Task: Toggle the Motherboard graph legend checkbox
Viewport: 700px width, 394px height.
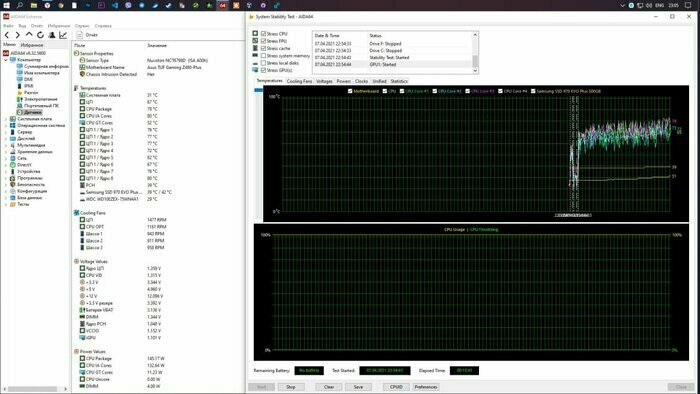Action: point(350,91)
